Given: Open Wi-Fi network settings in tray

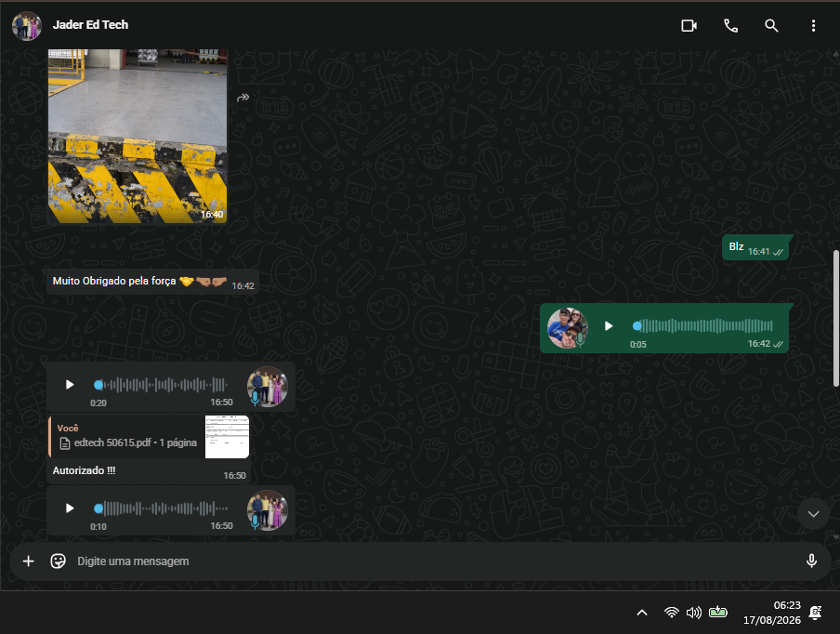Looking at the screenshot, I should coord(671,612).
